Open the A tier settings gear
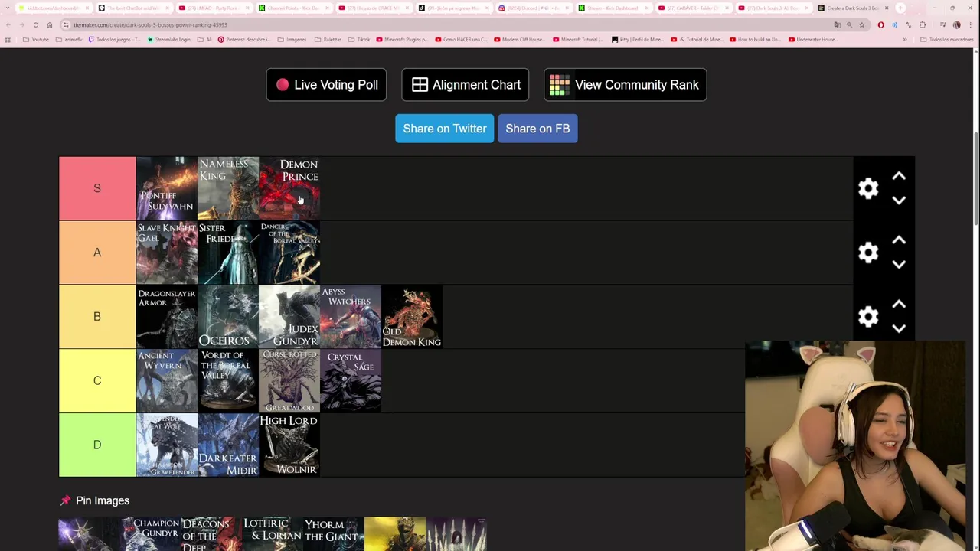 pos(868,253)
